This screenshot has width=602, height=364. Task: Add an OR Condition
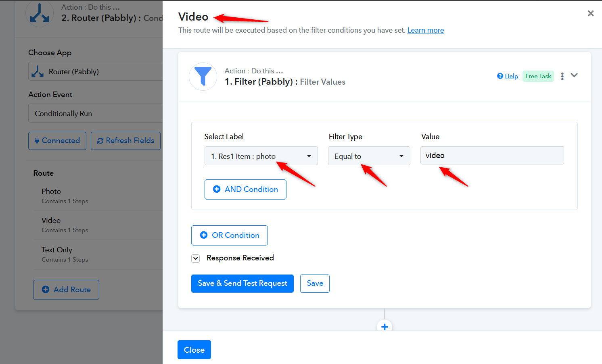(x=229, y=235)
